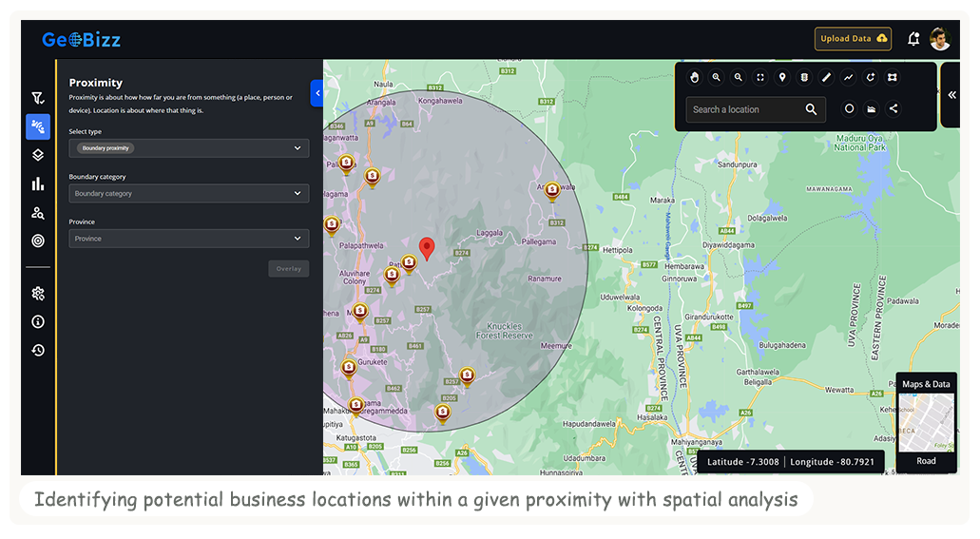Viewport: 980px width, 539px height.
Task: Click the red location pin on map
Action: coord(427,248)
